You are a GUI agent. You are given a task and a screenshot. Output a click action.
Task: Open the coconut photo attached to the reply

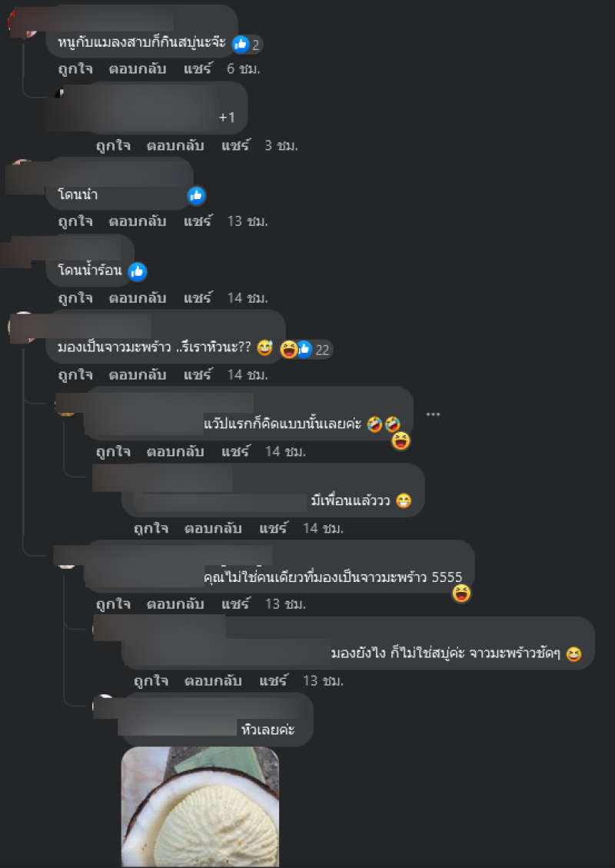200,806
